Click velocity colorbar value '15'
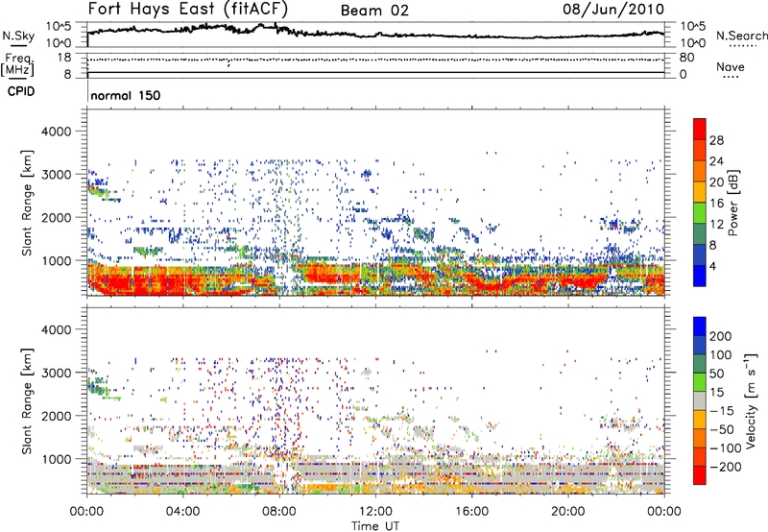 [x=716, y=392]
